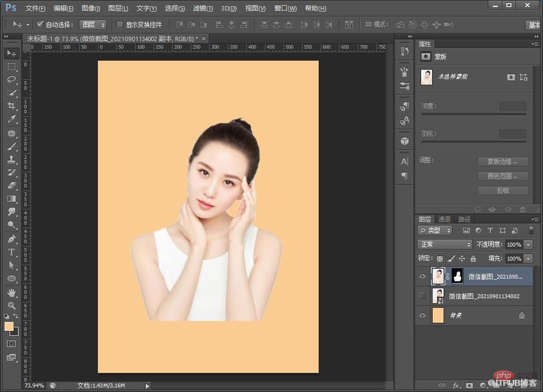
Task: Select the Brush tool
Action: click(x=12, y=146)
